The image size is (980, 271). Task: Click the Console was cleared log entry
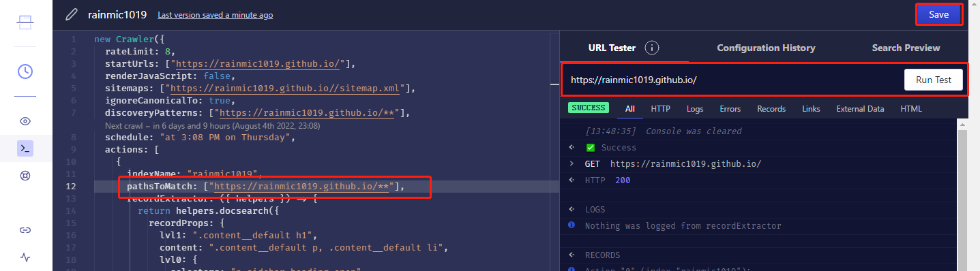click(x=664, y=131)
